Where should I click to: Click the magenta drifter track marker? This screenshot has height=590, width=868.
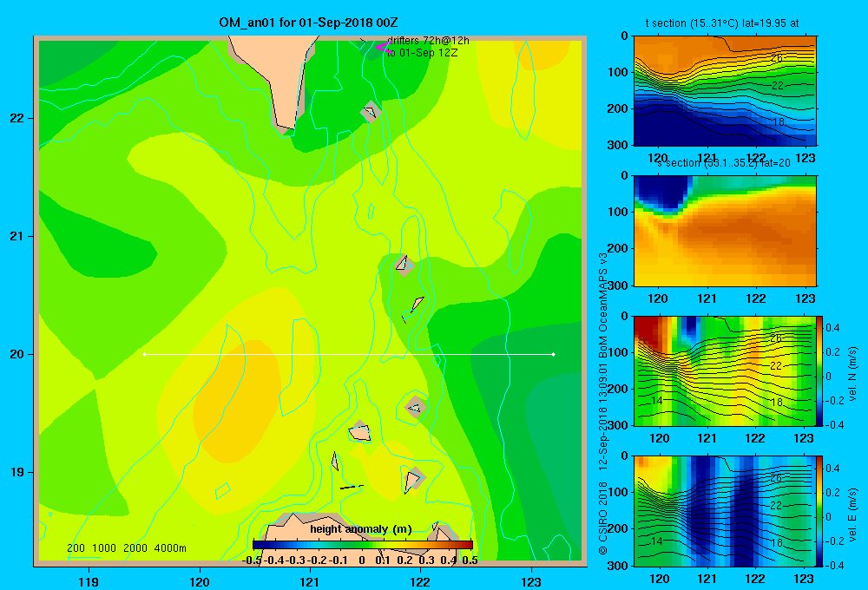pos(383,48)
